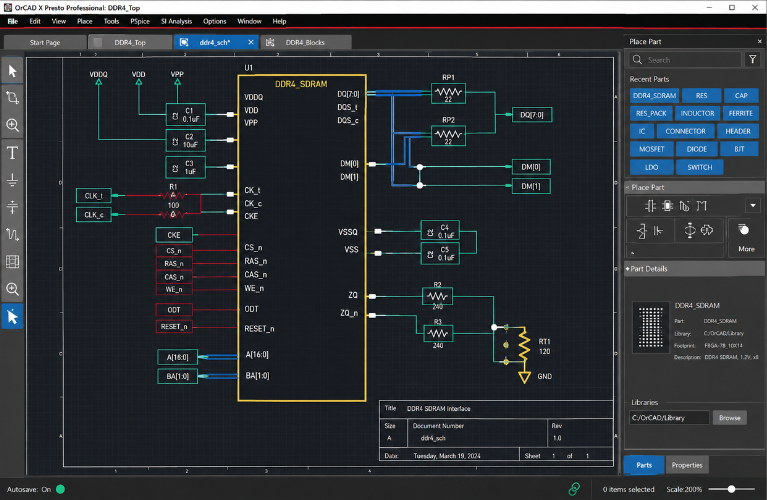Select the Text (T) tool

point(12,153)
